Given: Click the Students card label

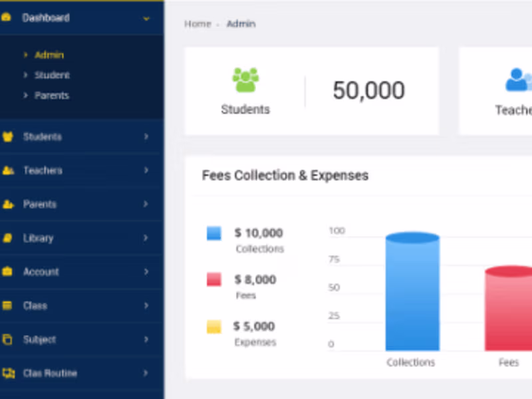Looking at the screenshot, I should 245,110.
